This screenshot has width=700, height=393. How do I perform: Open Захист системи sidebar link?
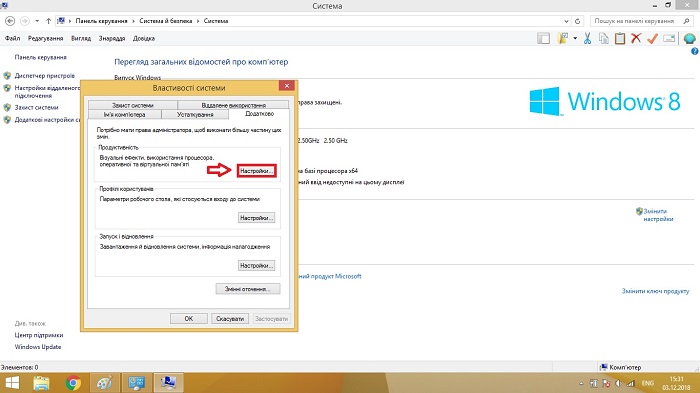(37, 108)
